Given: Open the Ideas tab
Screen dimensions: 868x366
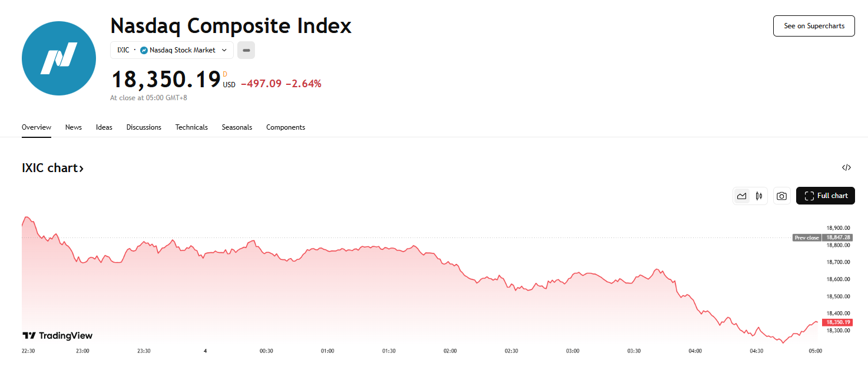Looking at the screenshot, I should (104, 127).
